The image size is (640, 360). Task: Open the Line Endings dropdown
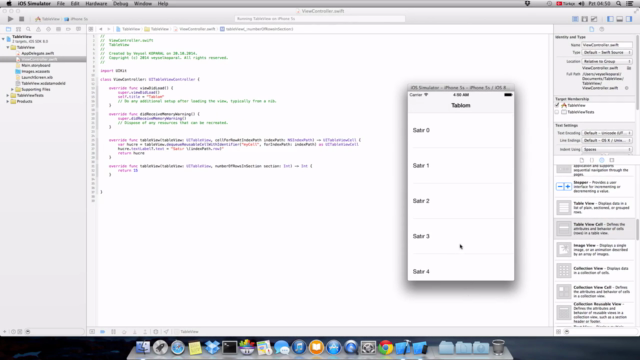(x=607, y=140)
